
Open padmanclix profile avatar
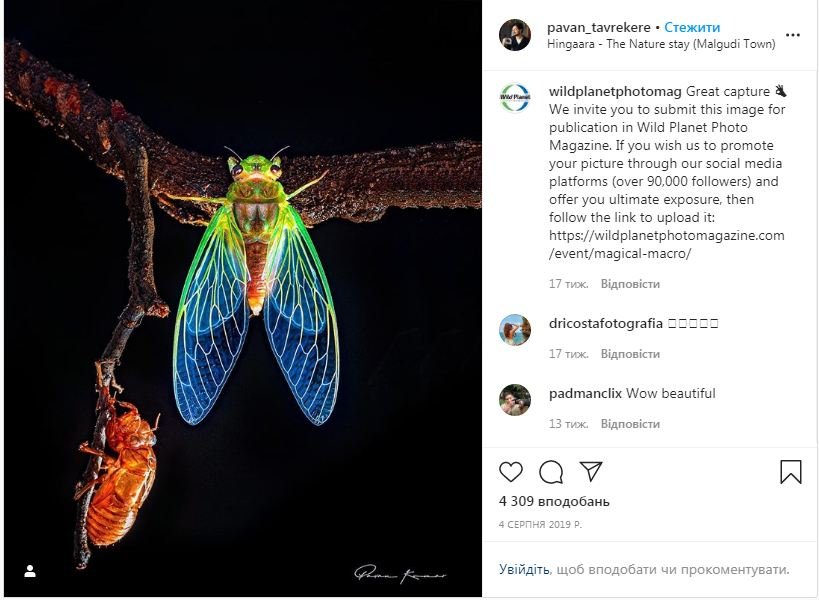[515, 399]
